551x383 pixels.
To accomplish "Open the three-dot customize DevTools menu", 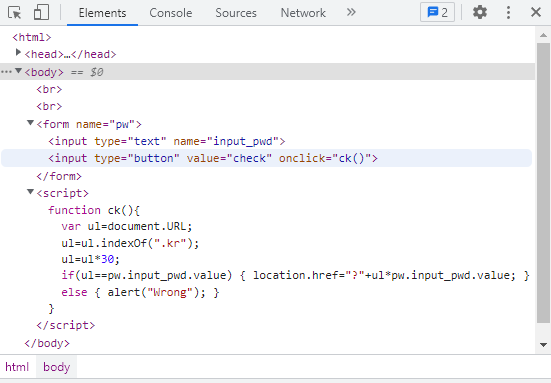I will click(x=508, y=12).
